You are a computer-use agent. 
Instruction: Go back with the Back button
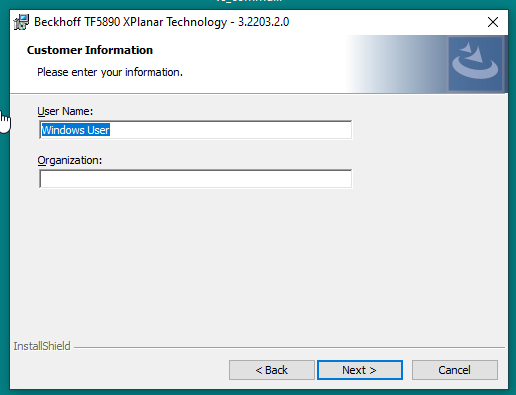coord(272,370)
